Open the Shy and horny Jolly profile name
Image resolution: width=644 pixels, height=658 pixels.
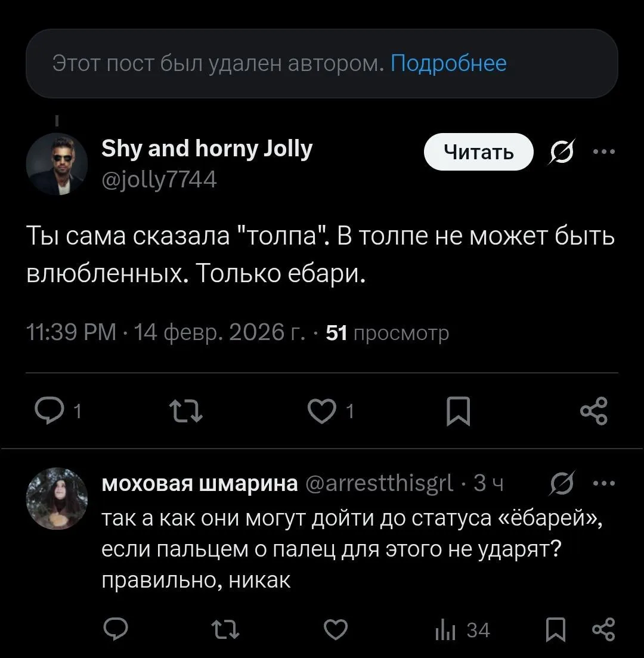point(207,149)
